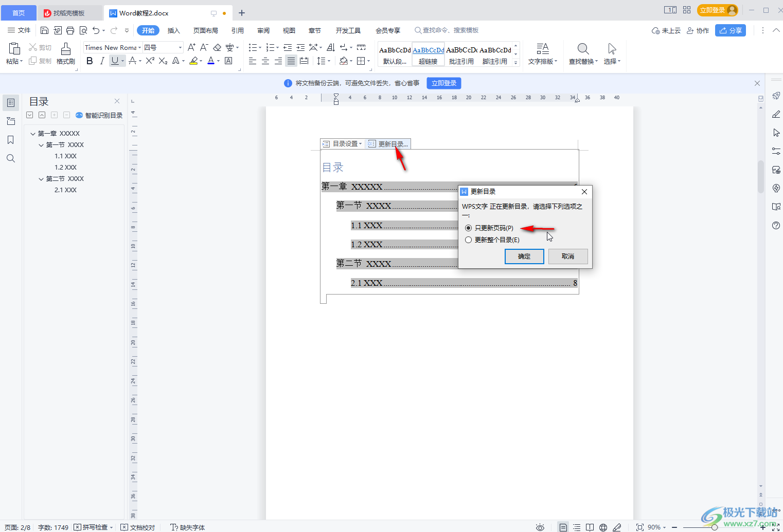Close the 更新目录 dialog
This screenshot has height=532, width=783.
click(x=584, y=192)
